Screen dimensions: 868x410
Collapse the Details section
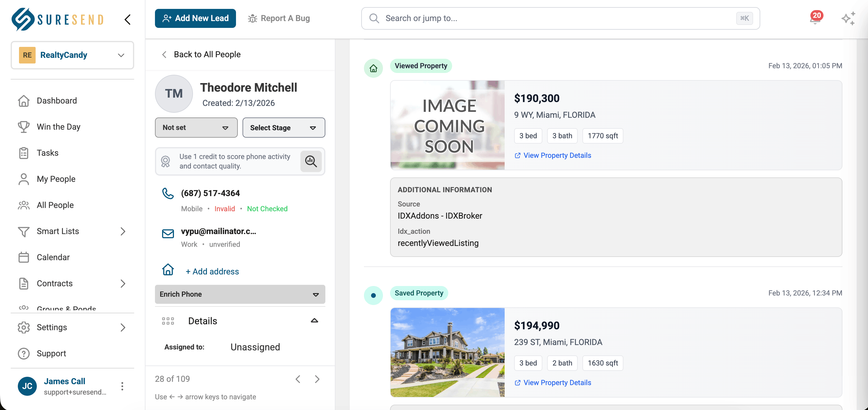pyautogui.click(x=314, y=321)
